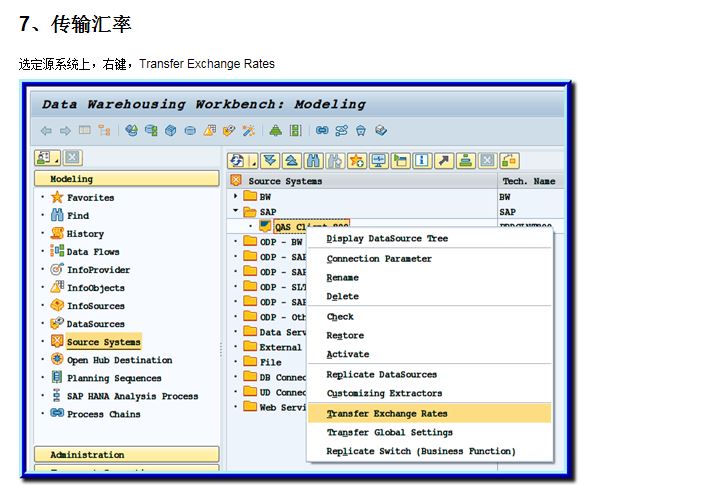Select the External folder in the source systems tree

click(281, 347)
